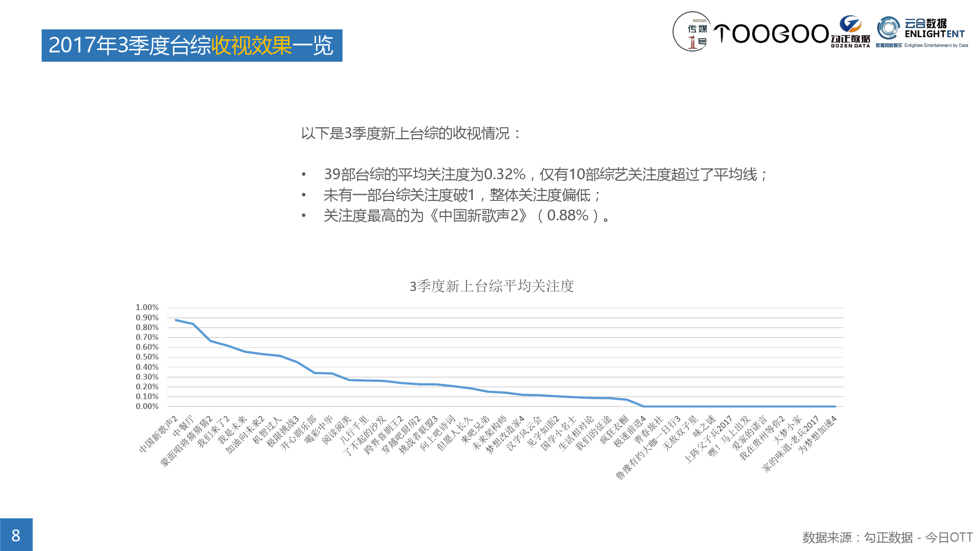Click the data source footer text
The height and width of the screenshot is (551, 980).
coord(887,537)
